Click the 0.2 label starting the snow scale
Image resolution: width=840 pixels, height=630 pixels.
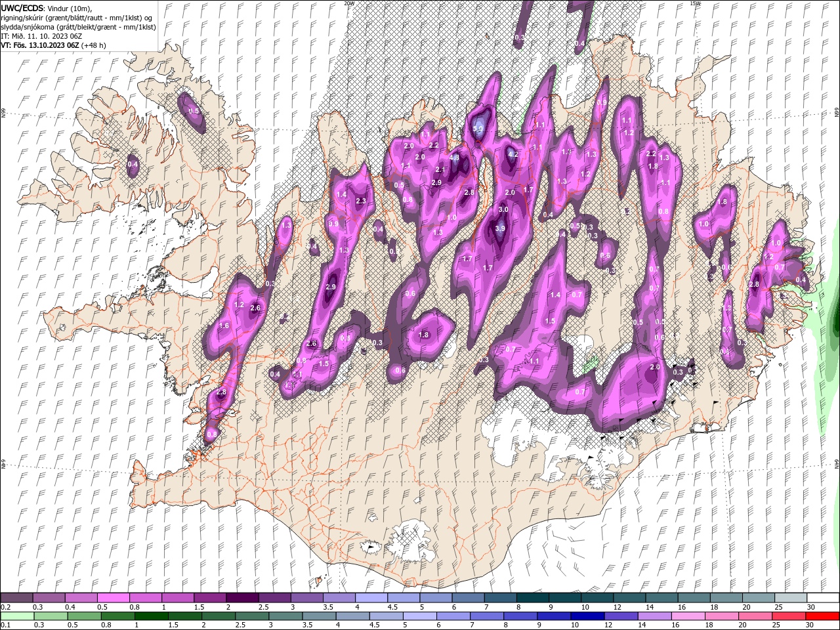click(5, 607)
